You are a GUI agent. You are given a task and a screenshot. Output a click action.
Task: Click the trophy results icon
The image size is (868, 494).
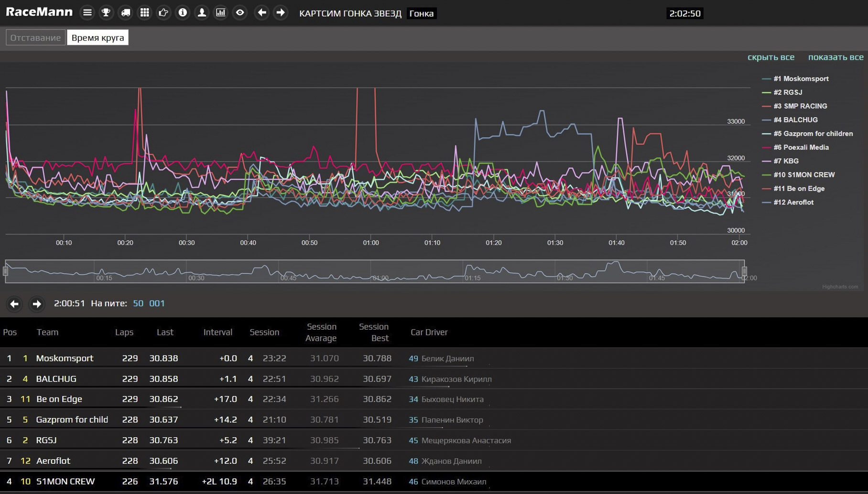pyautogui.click(x=106, y=13)
